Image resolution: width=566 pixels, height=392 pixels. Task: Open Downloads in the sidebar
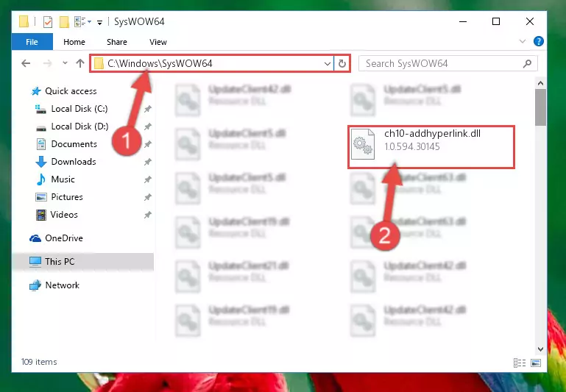(x=66, y=162)
